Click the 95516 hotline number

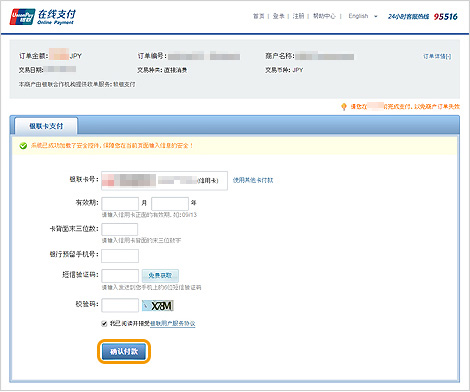tap(446, 16)
